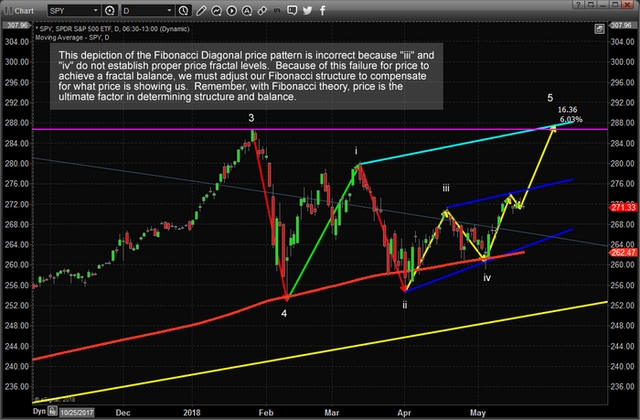The image size is (640, 420).
Task: Click the wave 4 label below February low
Action: pyautogui.click(x=284, y=313)
